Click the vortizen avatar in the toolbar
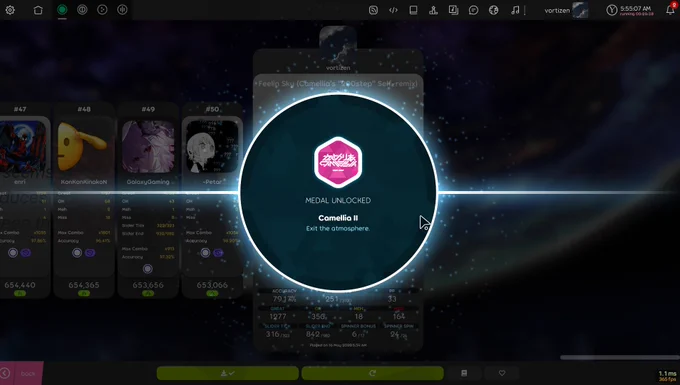 click(x=580, y=10)
